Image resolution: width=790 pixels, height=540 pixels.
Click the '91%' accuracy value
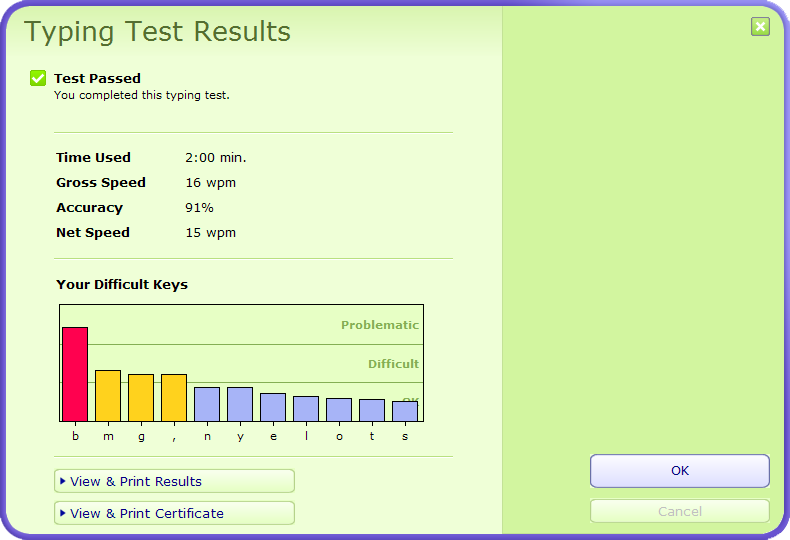(199, 208)
